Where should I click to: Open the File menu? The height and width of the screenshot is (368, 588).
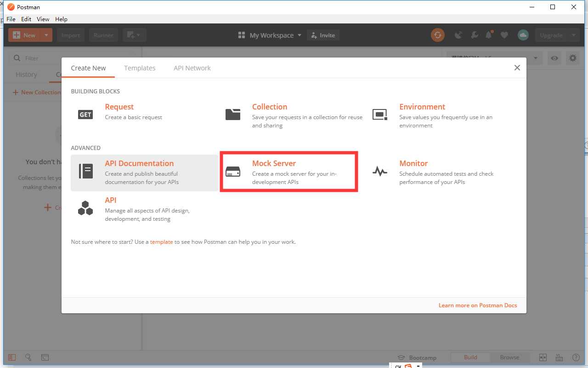11,19
